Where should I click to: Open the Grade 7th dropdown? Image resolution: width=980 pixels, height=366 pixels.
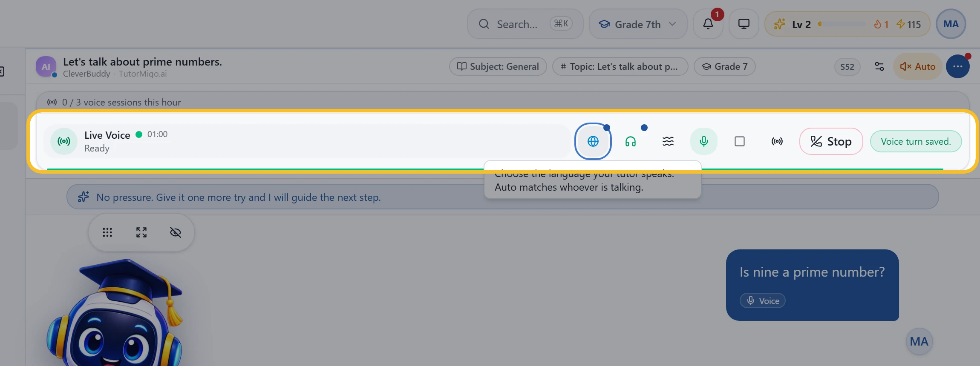pos(638,24)
